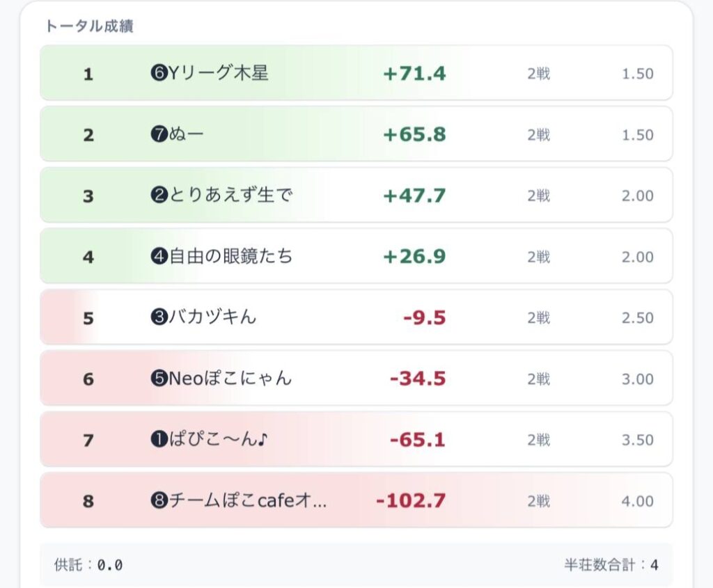Screen dimensions: 713x588
Task: Click the 2戦 games count for ぬー
Action: 538,135
